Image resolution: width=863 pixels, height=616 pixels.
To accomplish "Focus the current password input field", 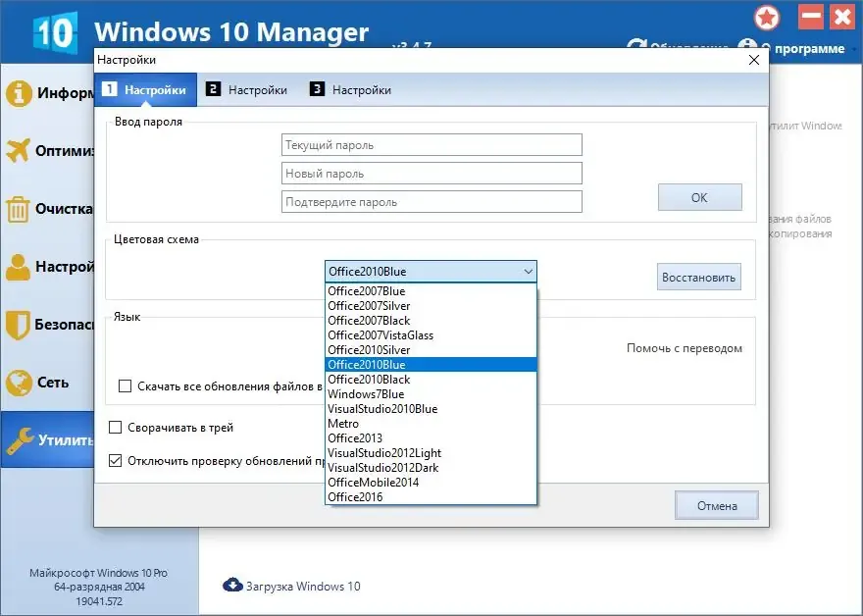I will (431, 145).
